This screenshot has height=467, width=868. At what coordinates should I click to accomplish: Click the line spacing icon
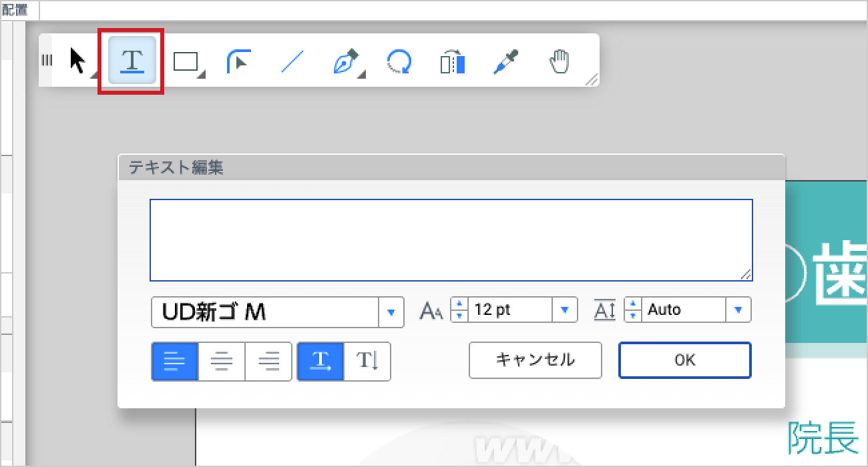(604, 310)
